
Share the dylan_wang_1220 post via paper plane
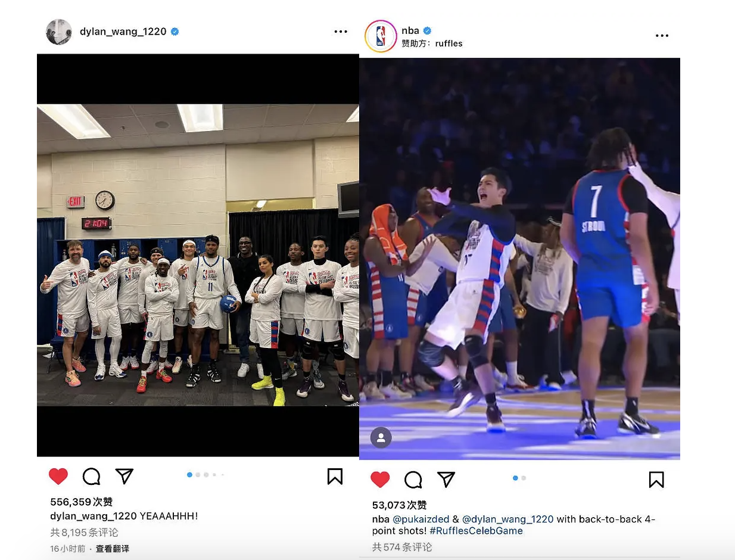(124, 476)
